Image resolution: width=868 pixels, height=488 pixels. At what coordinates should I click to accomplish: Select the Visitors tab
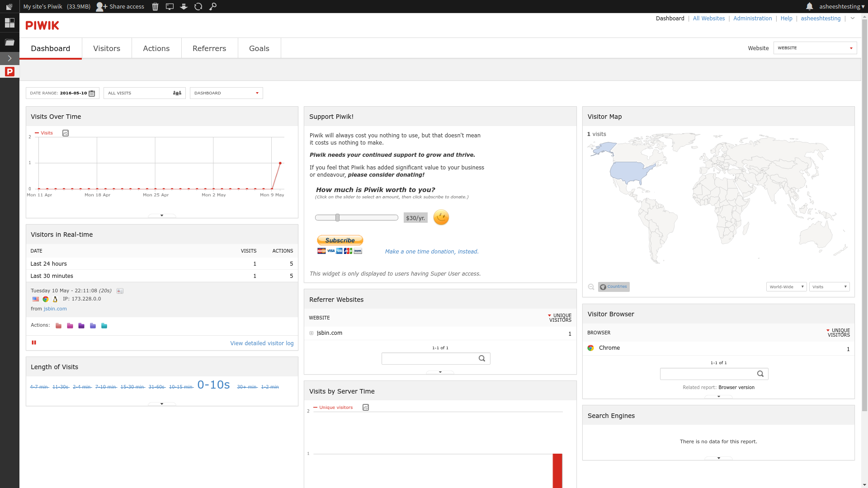tap(106, 48)
